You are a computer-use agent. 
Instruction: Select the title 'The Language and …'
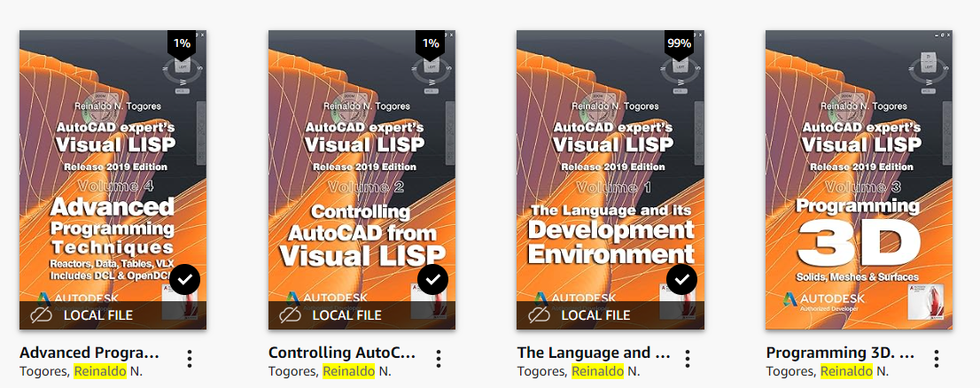pyautogui.click(x=594, y=353)
